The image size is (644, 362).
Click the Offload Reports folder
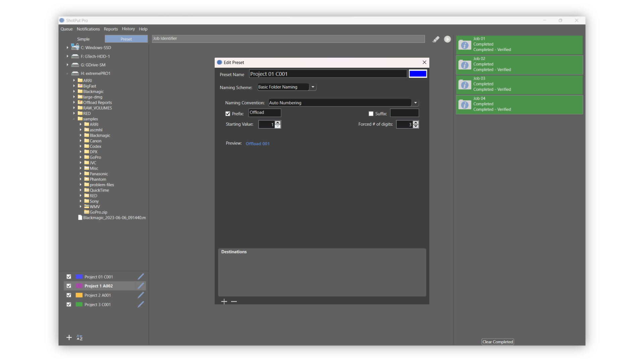(95, 103)
